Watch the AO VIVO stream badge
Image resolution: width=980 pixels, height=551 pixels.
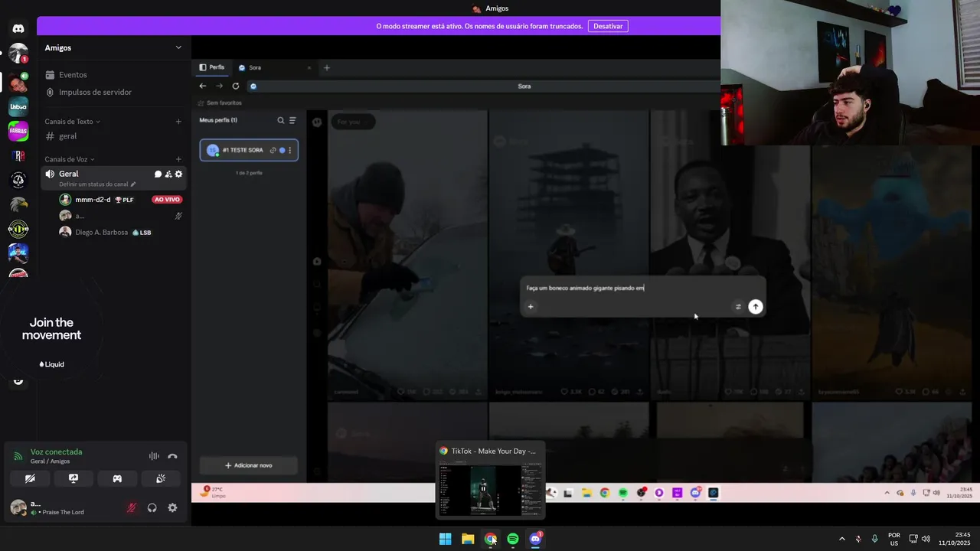coord(167,200)
